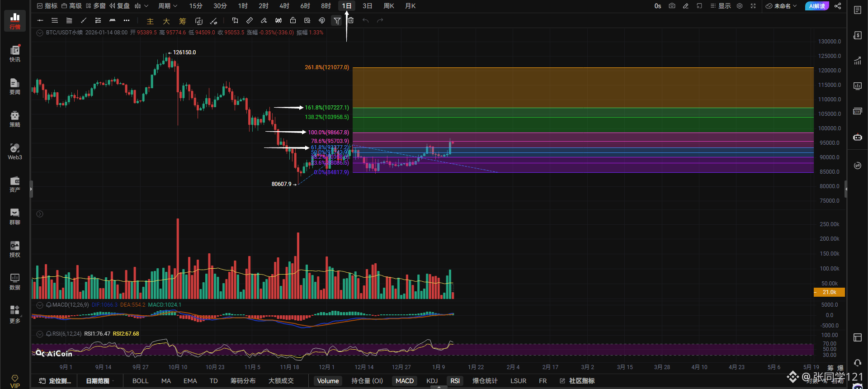
Task: Click the fullscreen icon
Action: [x=753, y=6]
